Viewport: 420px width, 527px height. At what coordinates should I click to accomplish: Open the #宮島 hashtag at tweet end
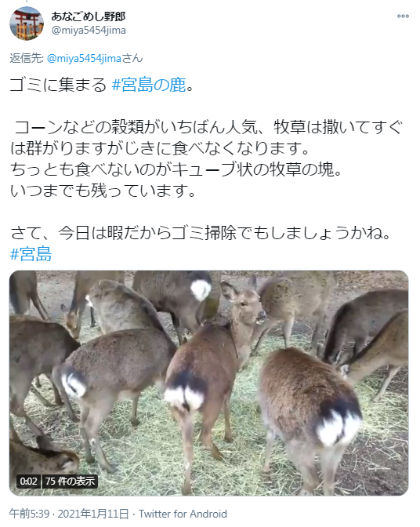point(31,254)
